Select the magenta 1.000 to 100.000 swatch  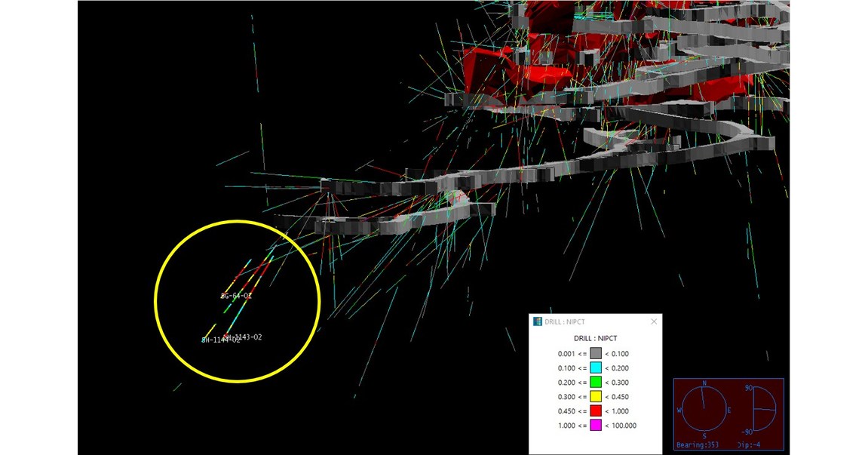[595, 426]
